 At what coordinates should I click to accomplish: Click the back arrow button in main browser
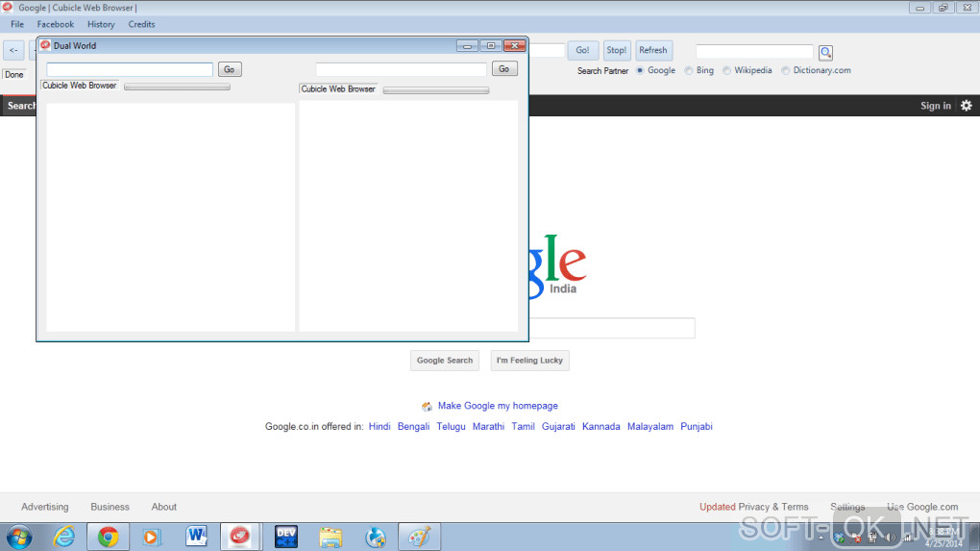[13, 50]
